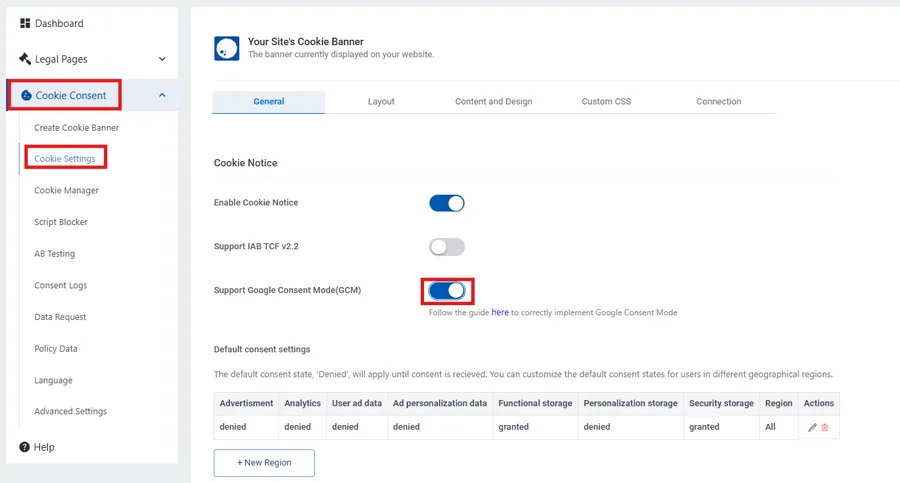Open Script Blocker submenu
The image size is (900, 483).
(61, 222)
